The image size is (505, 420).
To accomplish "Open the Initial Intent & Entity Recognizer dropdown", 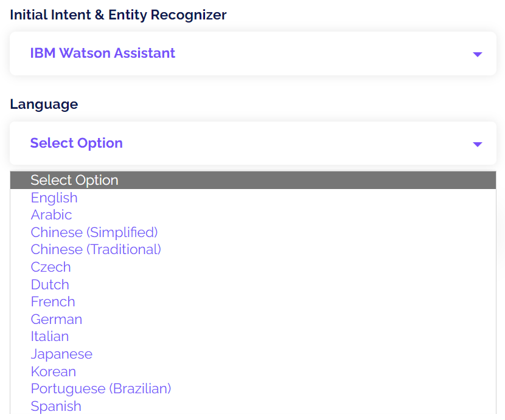I will point(252,53).
